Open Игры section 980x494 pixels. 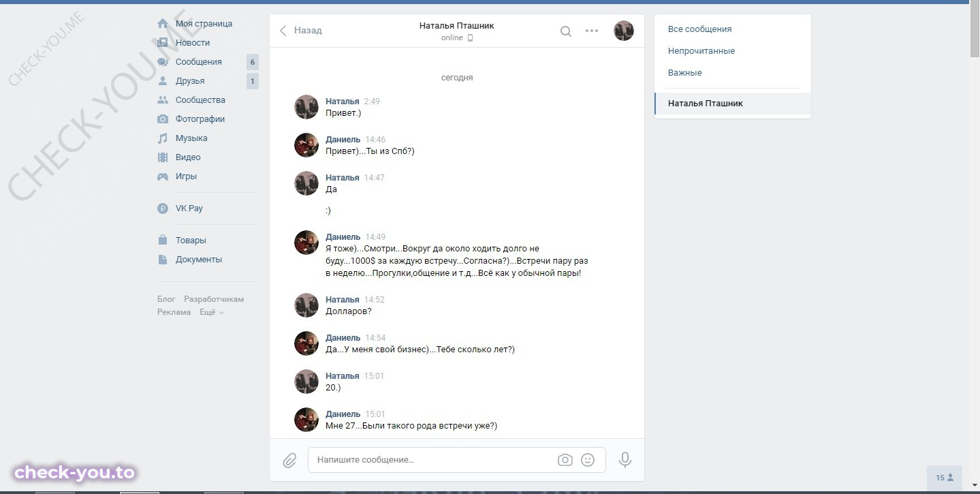coord(186,176)
